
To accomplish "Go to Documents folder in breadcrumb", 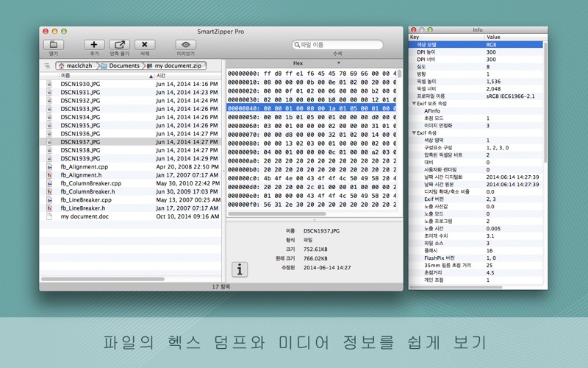I will click(121, 66).
